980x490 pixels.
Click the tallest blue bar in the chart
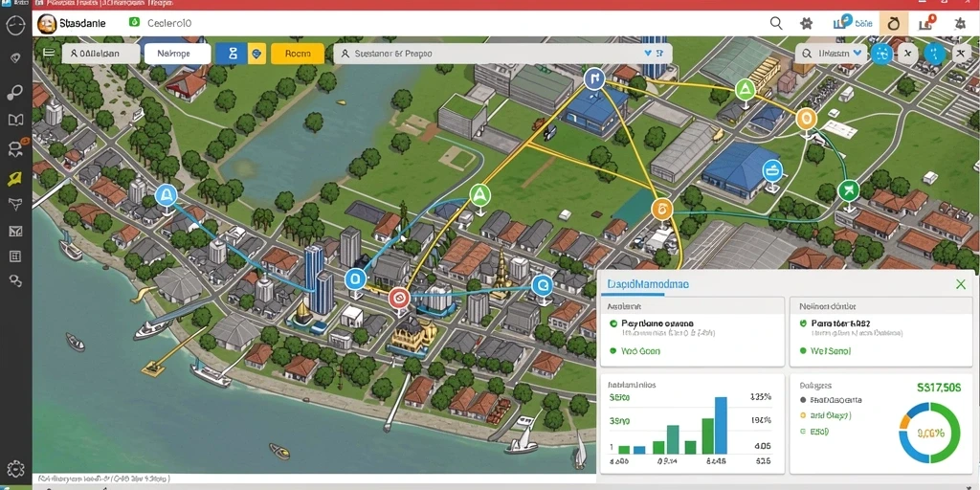[x=721, y=425]
